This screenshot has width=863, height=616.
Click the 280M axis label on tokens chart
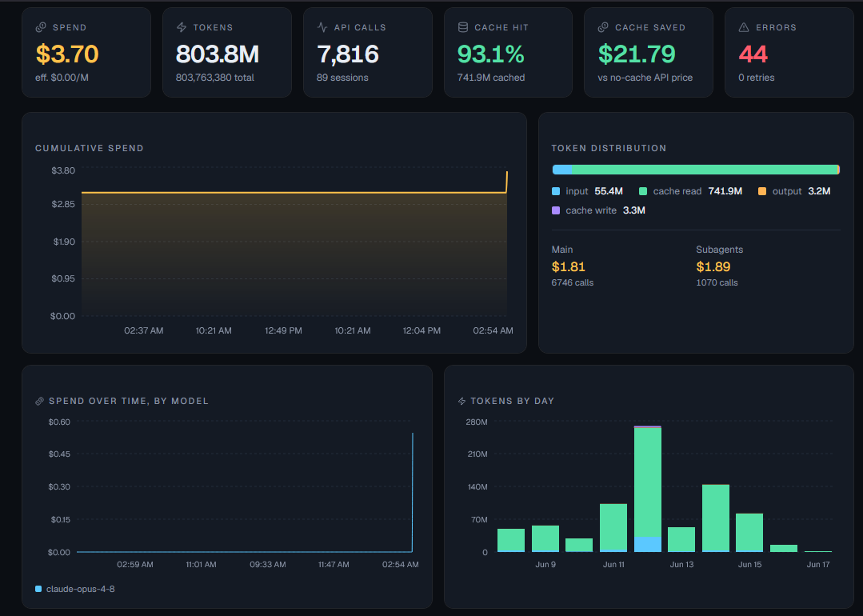tap(477, 422)
